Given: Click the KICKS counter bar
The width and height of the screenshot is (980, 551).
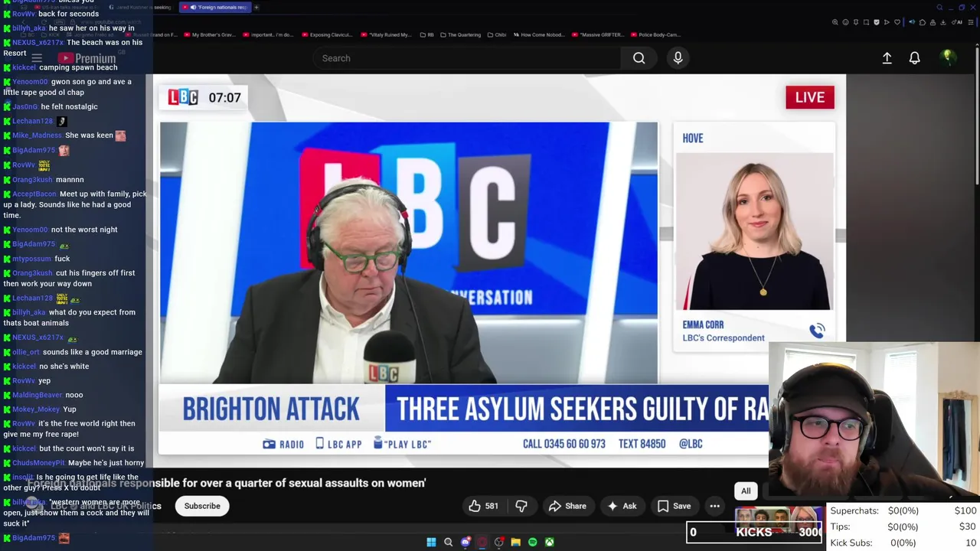Looking at the screenshot, I should tap(756, 533).
